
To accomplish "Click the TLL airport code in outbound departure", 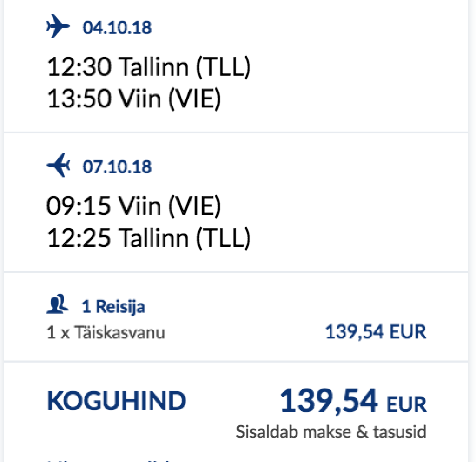I will click(223, 68).
